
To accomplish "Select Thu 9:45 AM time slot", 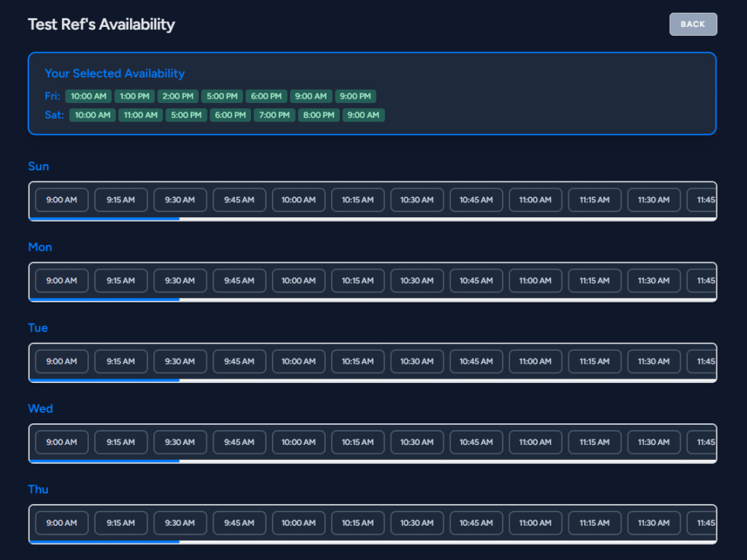I will [239, 523].
